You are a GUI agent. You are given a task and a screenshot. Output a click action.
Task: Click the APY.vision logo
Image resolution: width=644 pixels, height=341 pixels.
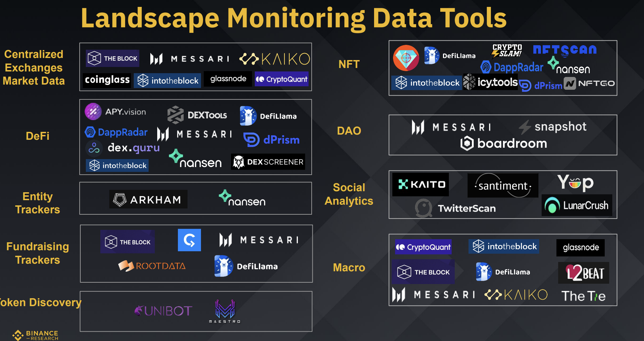tap(115, 111)
